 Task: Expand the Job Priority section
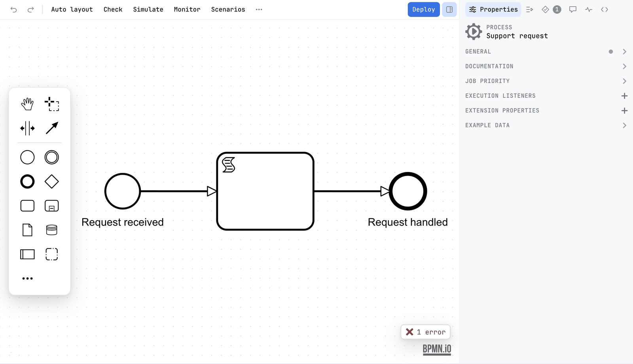coord(546,81)
